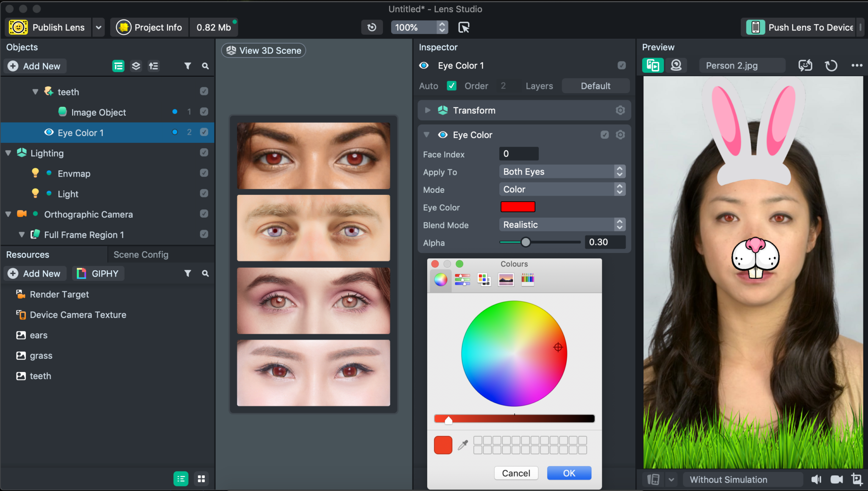Click the red Eye Color swatch
The image size is (868, 491).
(518, 207)
